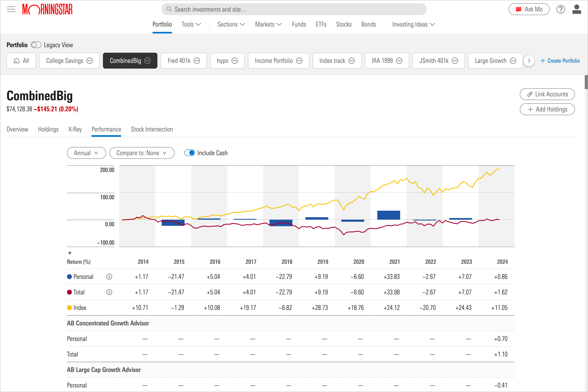Click info icon beside Total return
Screen dimensions: 588x392
tap(109, 292)
